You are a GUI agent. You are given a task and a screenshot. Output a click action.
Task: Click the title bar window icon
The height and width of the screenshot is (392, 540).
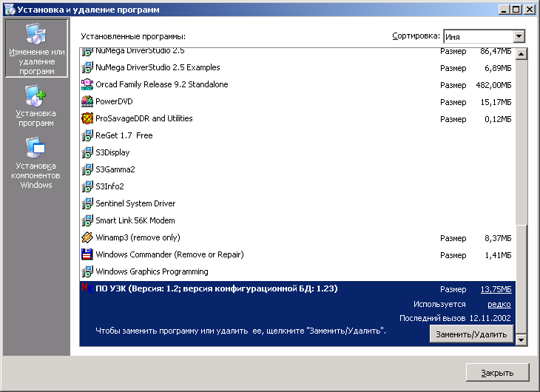[10, 10]
